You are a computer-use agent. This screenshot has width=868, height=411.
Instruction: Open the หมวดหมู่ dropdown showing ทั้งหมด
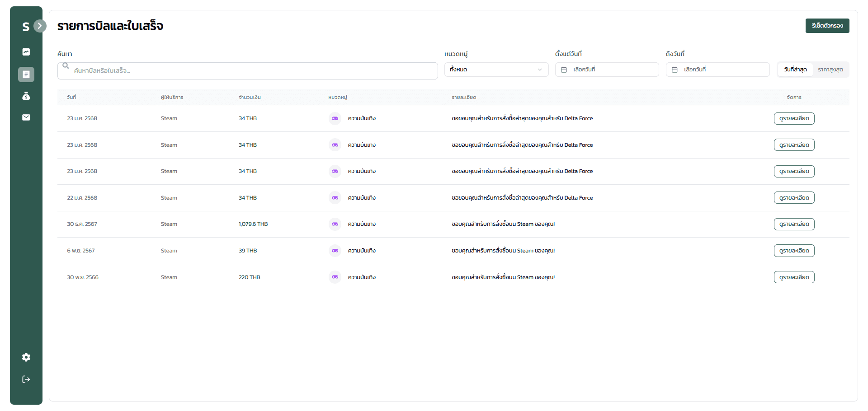tap(496, 70)
